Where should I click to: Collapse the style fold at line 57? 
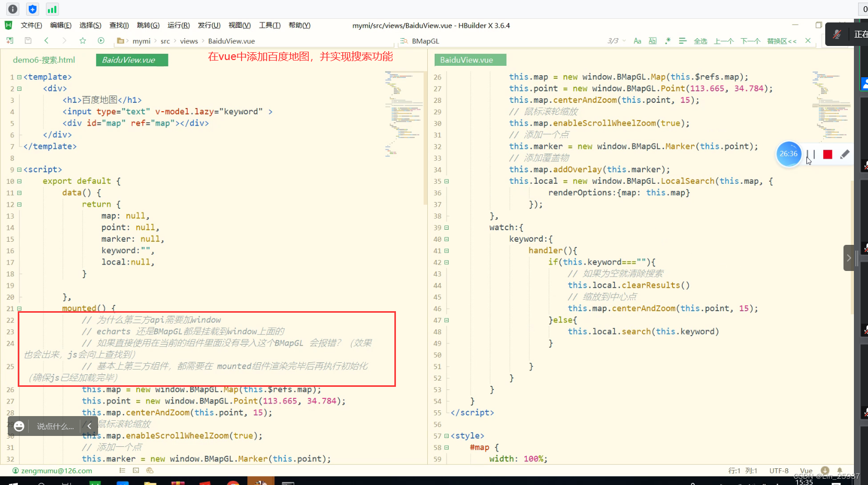click(447, 436)
